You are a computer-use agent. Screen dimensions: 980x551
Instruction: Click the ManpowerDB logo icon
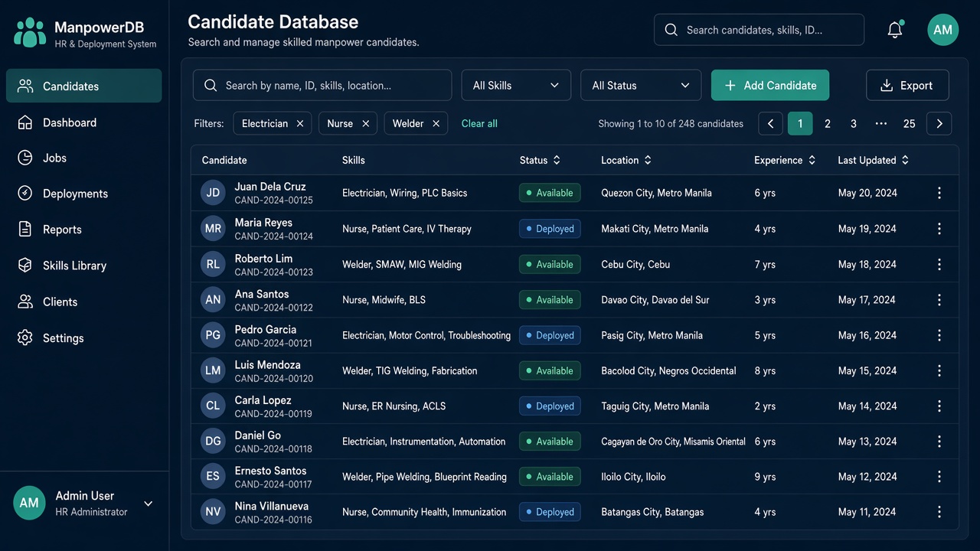click(30, 33)
